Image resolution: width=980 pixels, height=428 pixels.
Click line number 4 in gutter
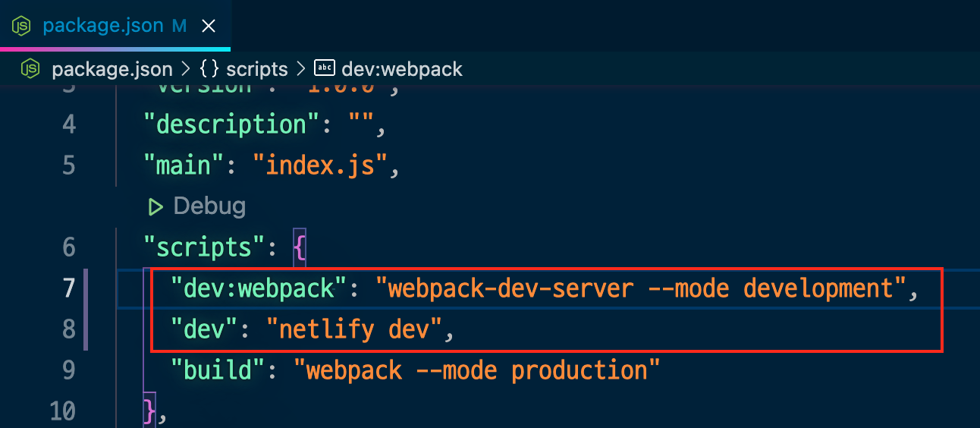69,124
